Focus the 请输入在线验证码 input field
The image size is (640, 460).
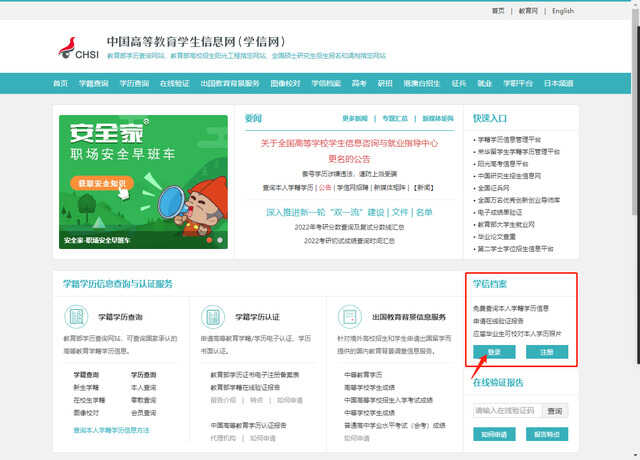(x=507, y=411)
